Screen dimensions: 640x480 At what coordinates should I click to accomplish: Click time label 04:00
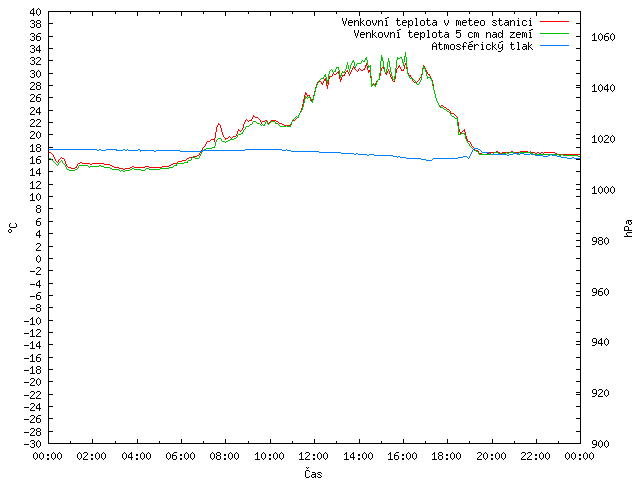pyautogui.click(x=136, y=456)
